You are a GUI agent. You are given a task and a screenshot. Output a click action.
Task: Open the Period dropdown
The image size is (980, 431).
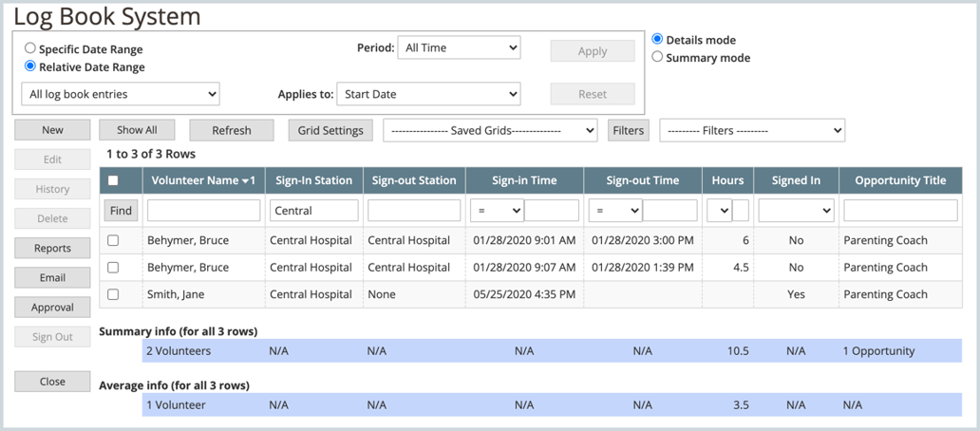pos(458,47)
